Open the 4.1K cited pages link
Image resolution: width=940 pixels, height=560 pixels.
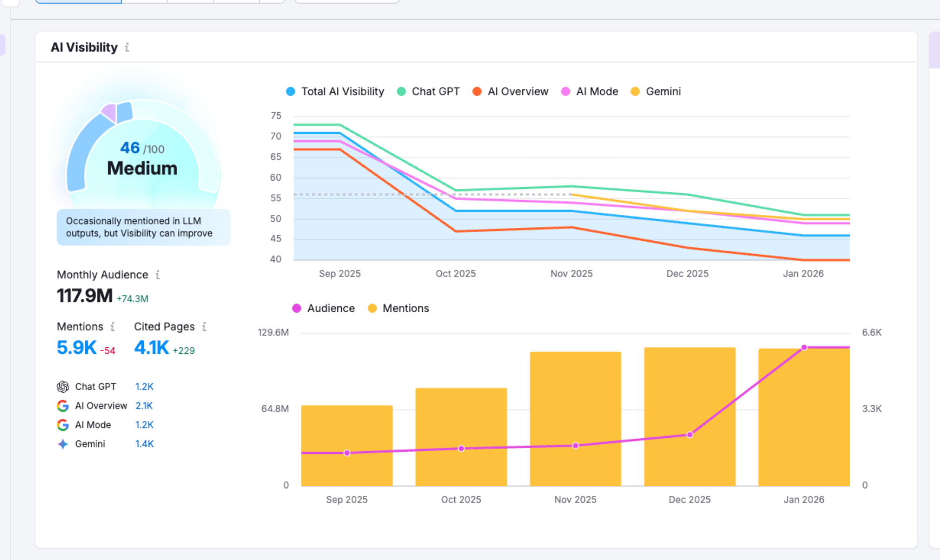pos(152,347)
